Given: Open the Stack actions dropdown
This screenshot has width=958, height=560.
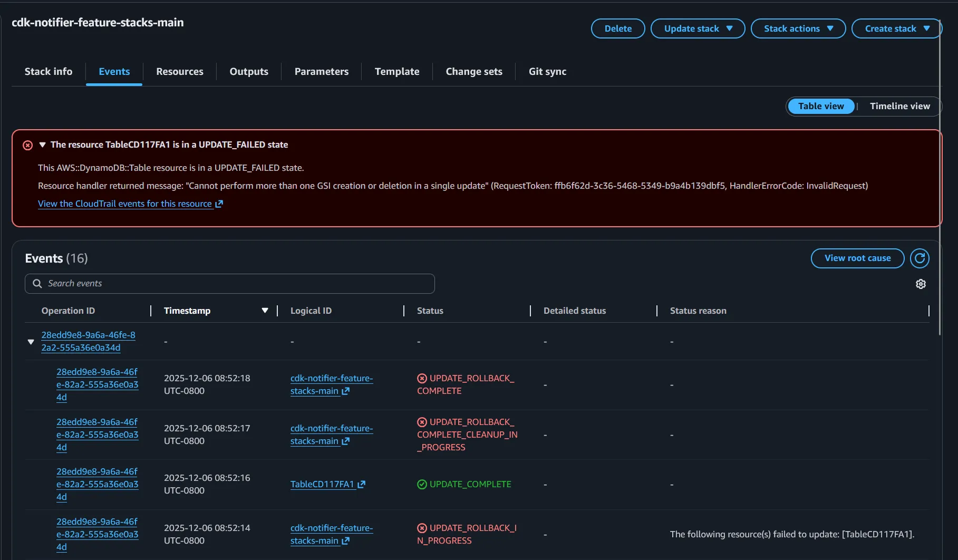Looking at the screenshot, I should point(797,28).
